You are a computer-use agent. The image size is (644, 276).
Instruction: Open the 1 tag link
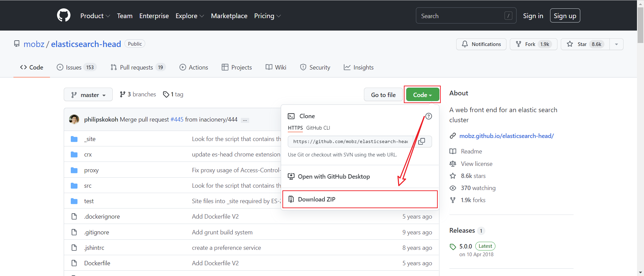click(x=173, y=95)
